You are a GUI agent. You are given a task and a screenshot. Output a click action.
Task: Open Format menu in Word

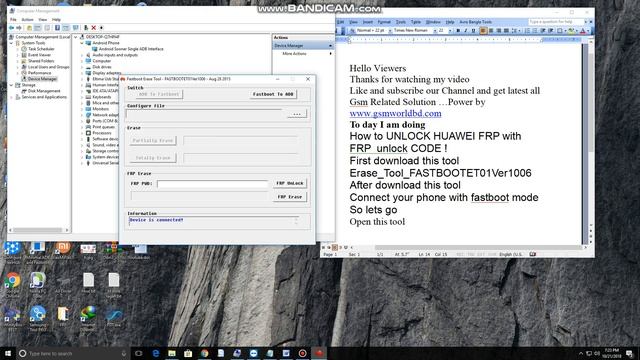(x=384, y=22)
